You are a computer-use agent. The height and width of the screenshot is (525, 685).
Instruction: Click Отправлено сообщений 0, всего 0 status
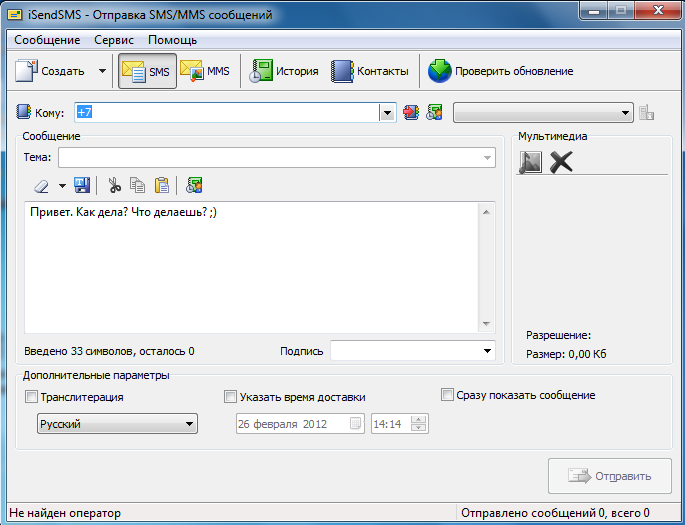(555, 513)
